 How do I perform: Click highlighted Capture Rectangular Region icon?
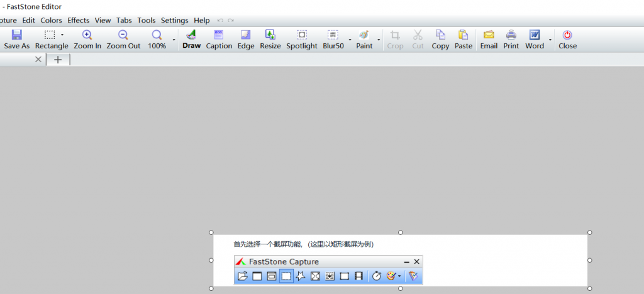286,276
